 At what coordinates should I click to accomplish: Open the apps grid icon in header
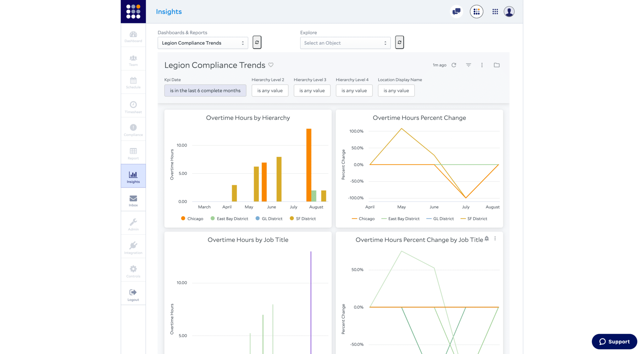point(495,12)
